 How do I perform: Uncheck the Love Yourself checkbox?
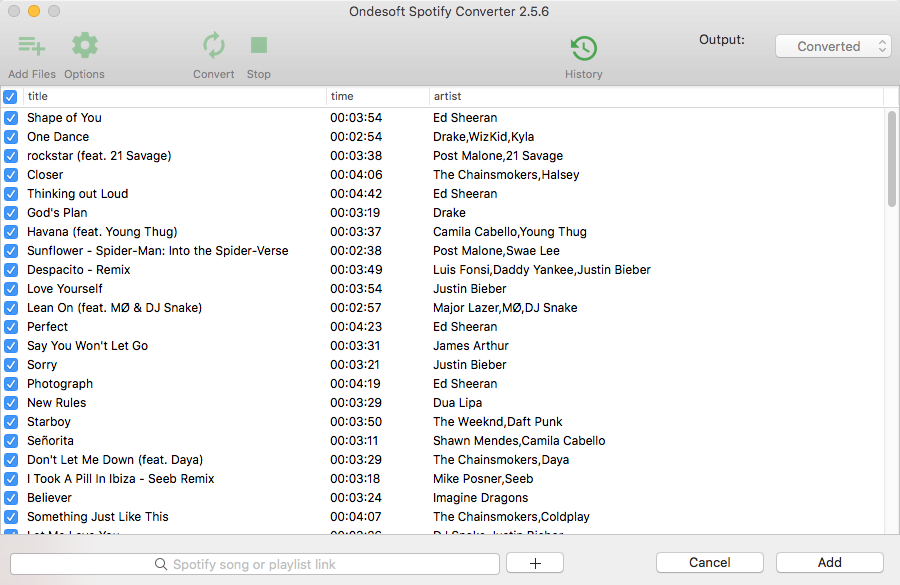pos(11,289)
